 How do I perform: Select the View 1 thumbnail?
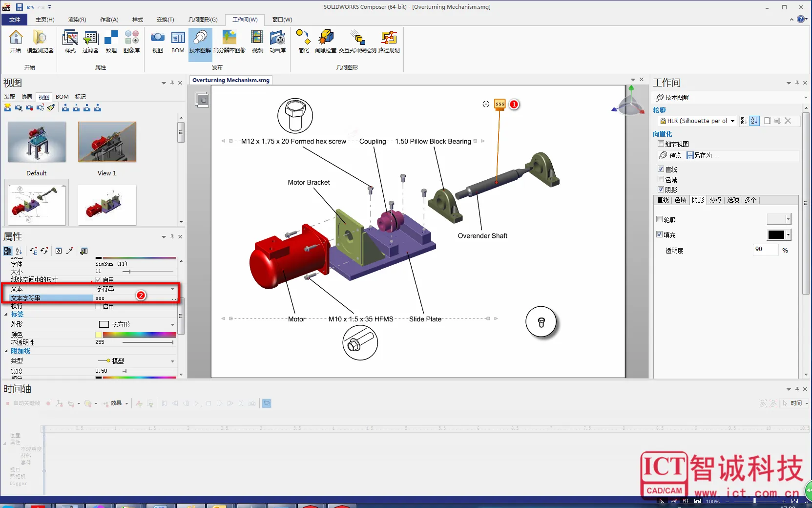(x=107, y=142)
